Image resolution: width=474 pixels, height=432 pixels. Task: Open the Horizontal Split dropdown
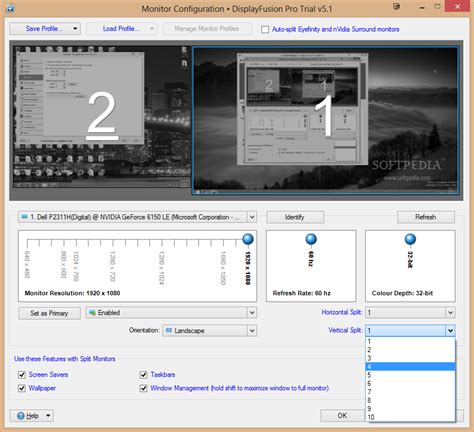450,313
